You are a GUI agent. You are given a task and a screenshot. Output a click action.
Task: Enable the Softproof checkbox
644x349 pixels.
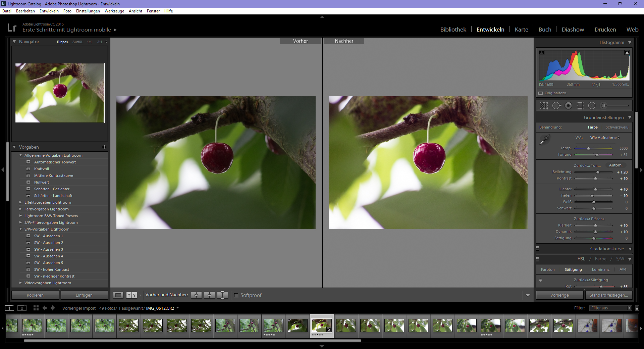coord(236,295)
